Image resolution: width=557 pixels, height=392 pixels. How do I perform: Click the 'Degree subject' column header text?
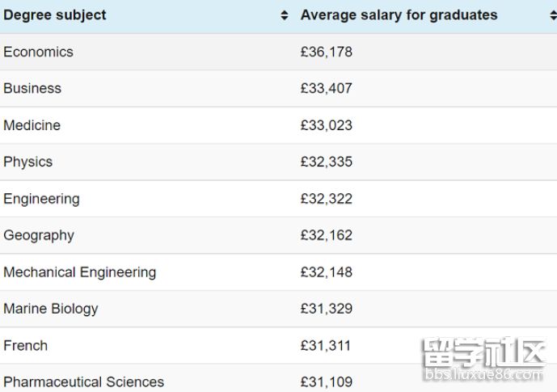(x=55, y=15)
